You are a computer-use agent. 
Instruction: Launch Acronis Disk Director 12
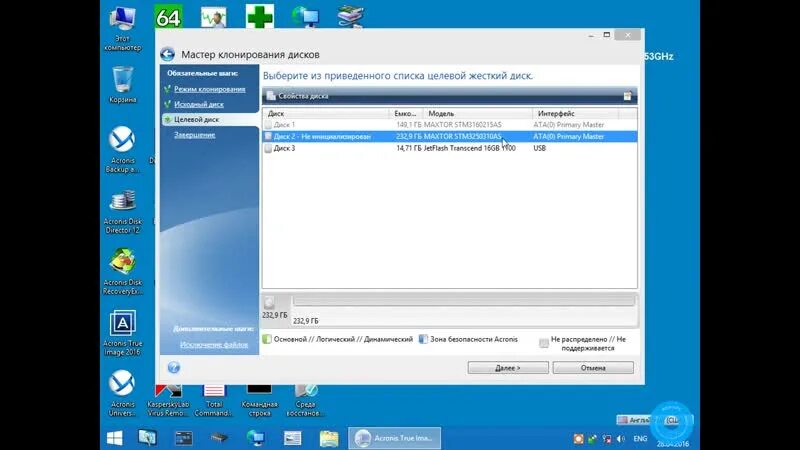(122, 212)
